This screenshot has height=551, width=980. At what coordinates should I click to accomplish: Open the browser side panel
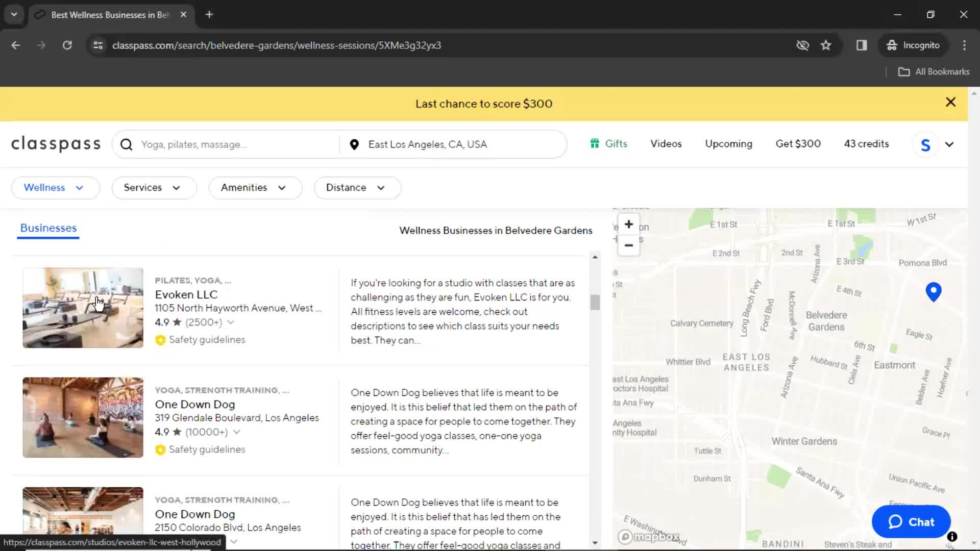pyautogui.click(x=862, y=45)
